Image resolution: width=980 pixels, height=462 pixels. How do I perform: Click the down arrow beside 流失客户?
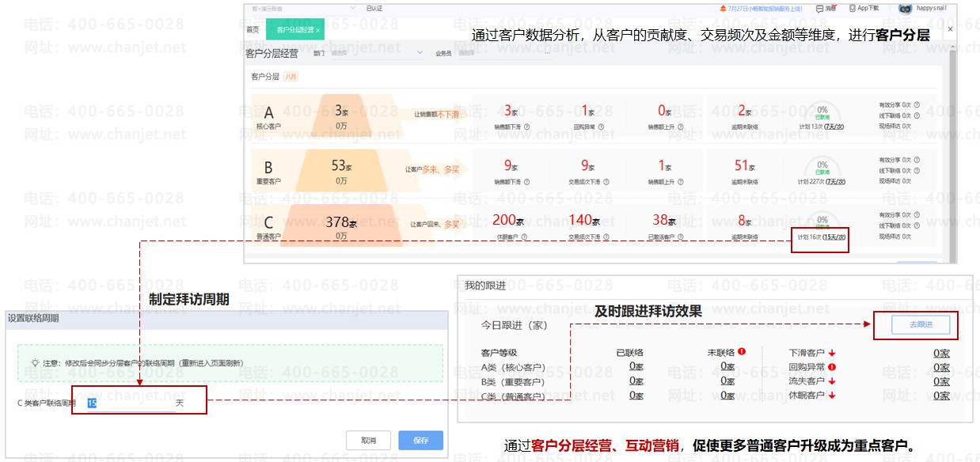pos(833,381)
